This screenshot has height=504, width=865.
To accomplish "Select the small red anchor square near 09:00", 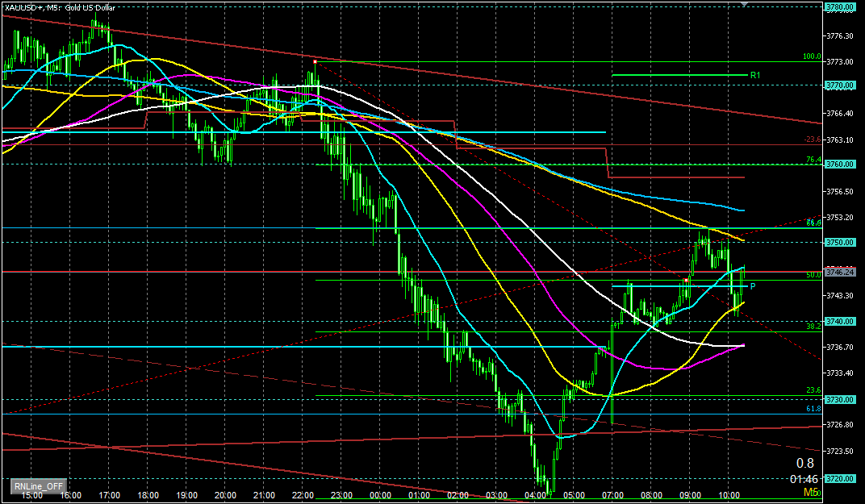I will (687, 281).
